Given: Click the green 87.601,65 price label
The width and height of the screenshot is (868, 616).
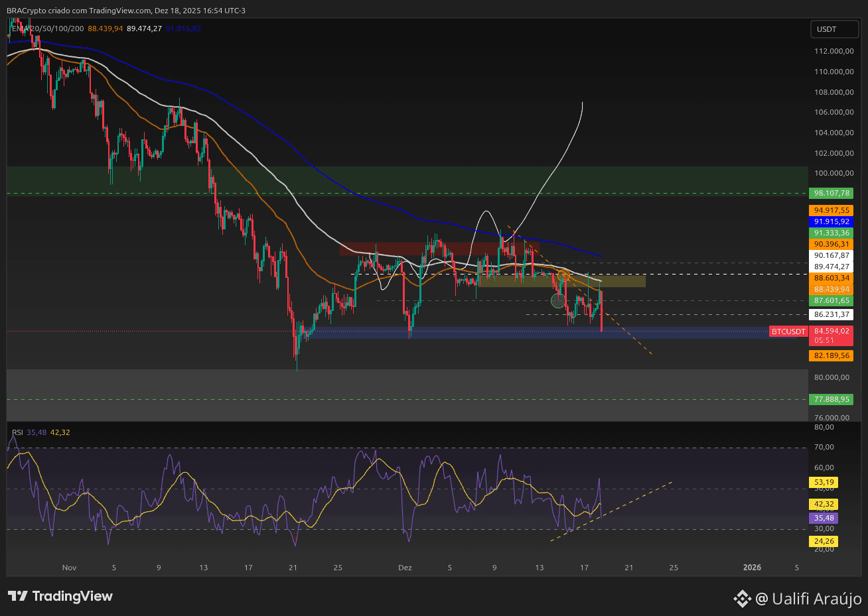Looking at the screenshot, I should click(832, 300).
